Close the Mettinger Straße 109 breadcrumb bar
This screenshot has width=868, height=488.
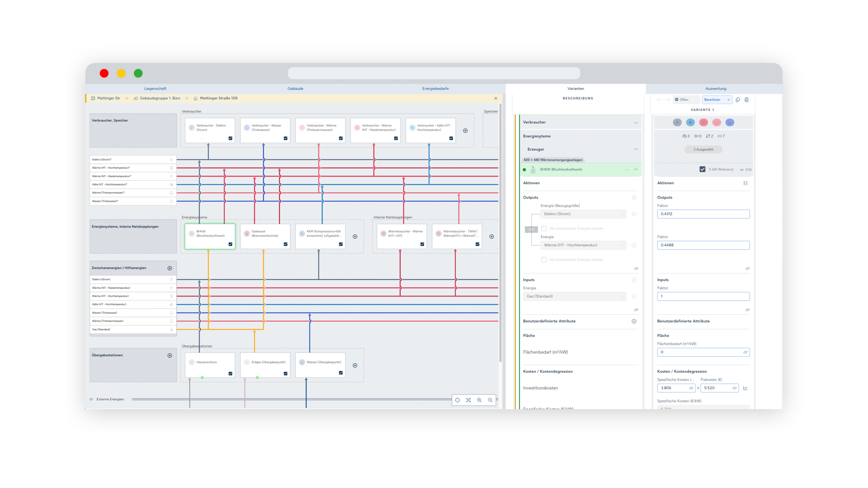coord(496,98)
